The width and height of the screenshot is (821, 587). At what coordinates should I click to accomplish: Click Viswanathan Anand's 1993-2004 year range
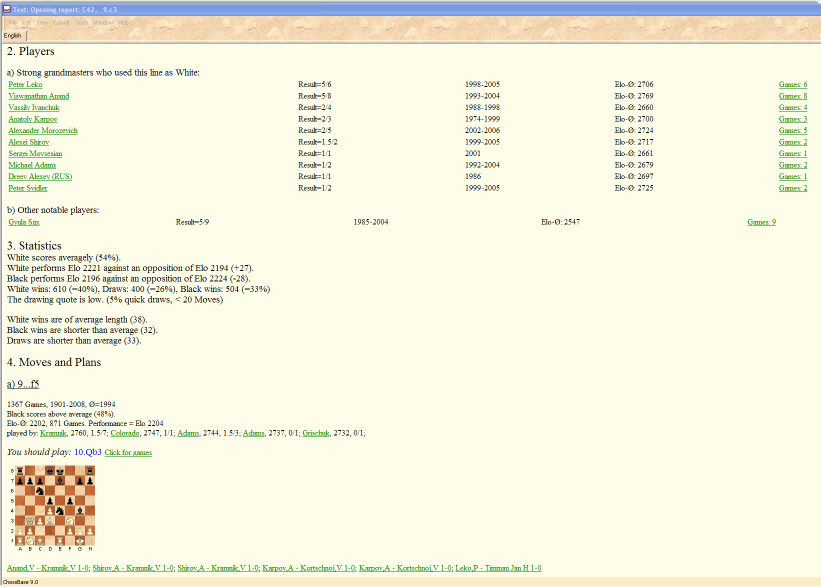coord(482,96)
